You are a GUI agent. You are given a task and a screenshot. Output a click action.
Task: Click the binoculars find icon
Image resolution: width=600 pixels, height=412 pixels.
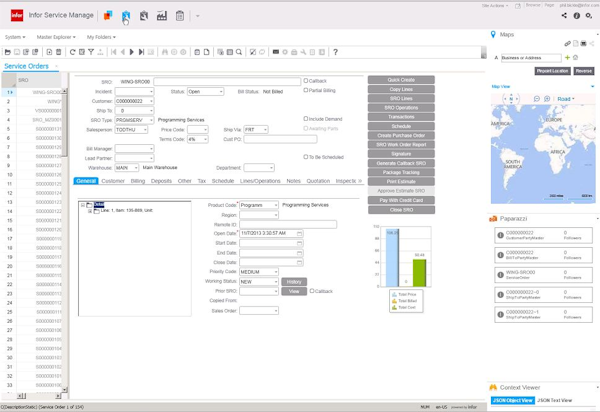[165, 52]
